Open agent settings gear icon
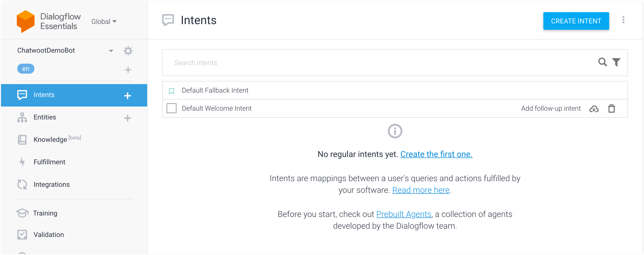644x255 pixels. pos(128,51)
